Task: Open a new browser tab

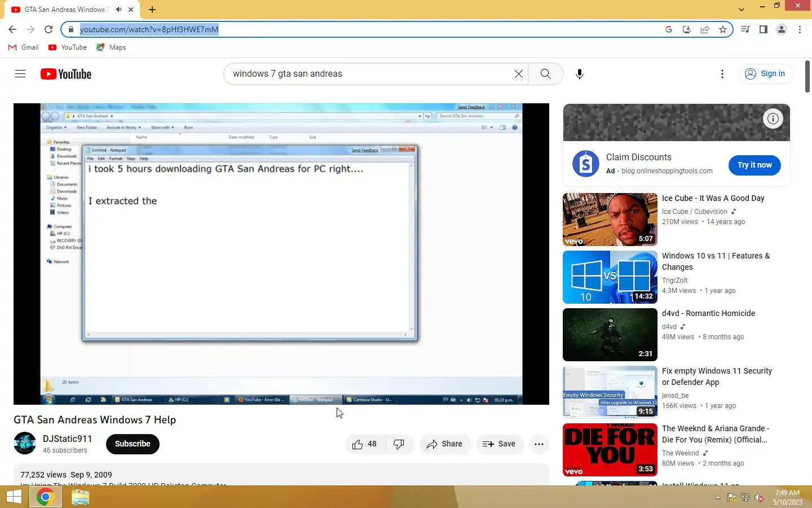Action: [x=152, y=10]
